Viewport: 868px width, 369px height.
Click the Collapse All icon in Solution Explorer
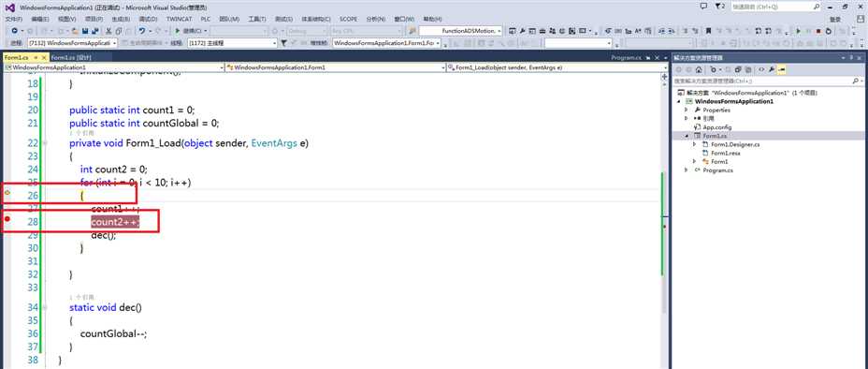click(x=738, y=70)
